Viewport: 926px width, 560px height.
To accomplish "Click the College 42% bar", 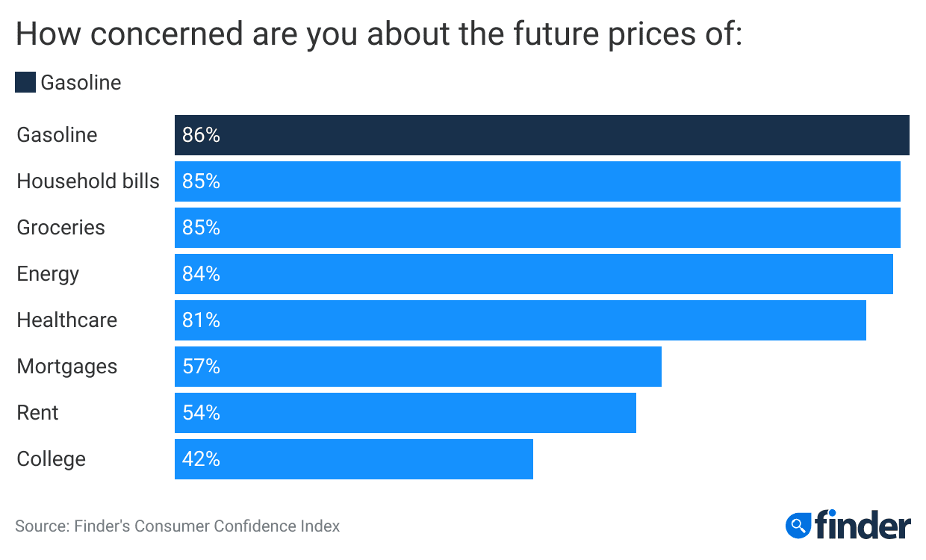I will (353, 459).
